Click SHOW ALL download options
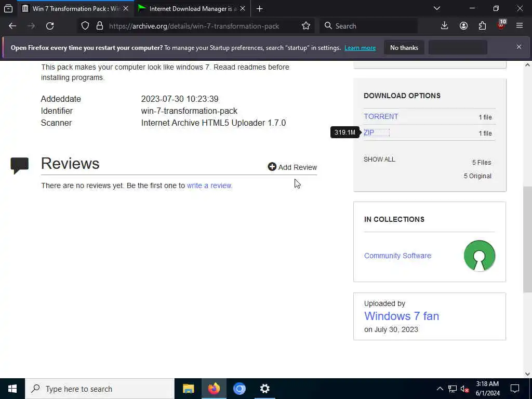This screenshot has height=399, width=532. pos(379,159)
